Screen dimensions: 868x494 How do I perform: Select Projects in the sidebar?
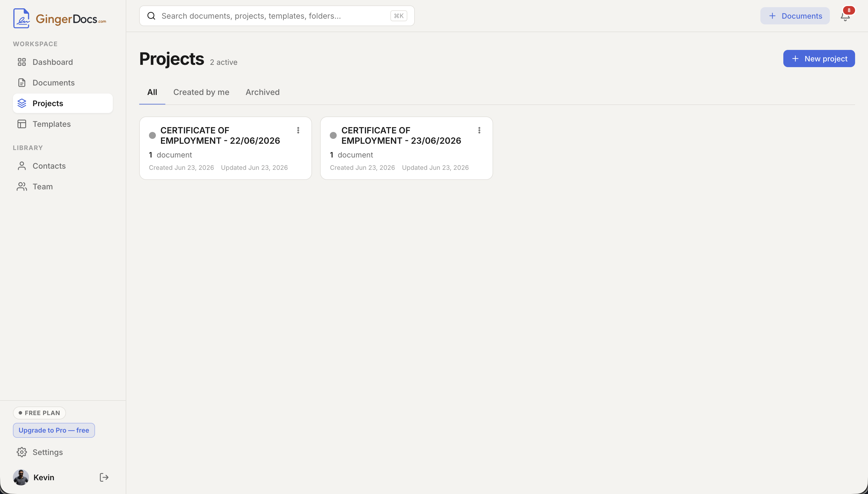(x=63, y=104)
